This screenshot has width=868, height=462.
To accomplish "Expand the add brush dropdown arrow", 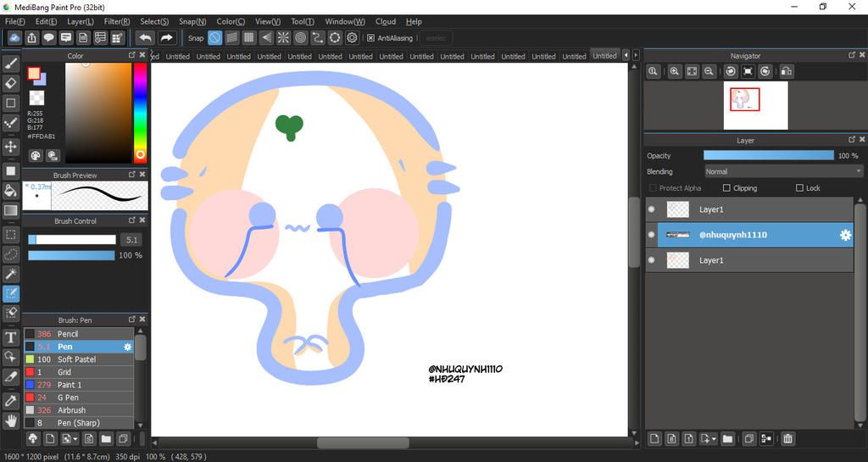I will [x=75, y=439].
